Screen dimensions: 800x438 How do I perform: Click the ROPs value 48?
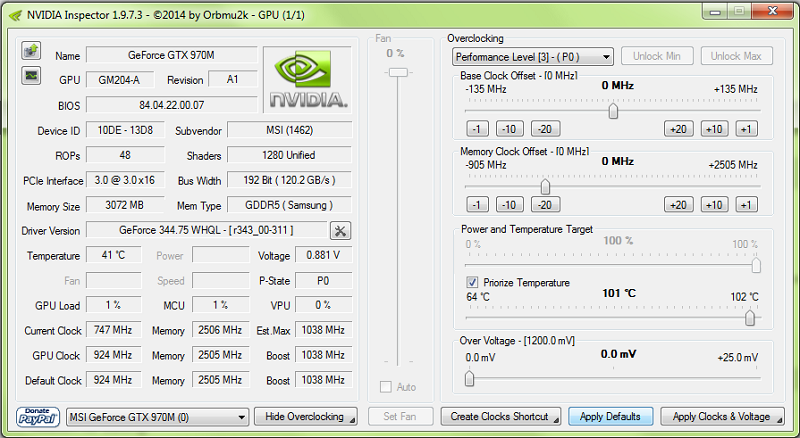pos(125,155)
